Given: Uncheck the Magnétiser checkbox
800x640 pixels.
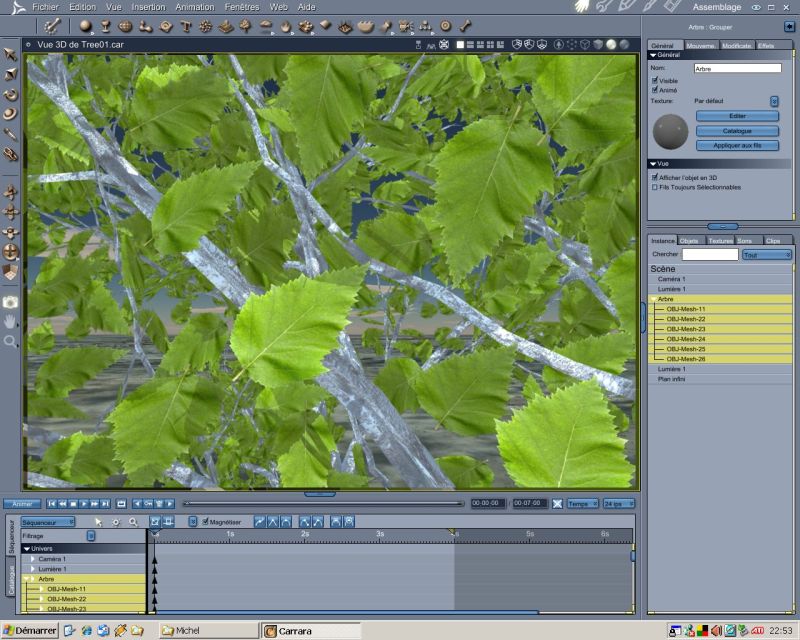Looking at the screenshot, I should (x=205, y=522).
